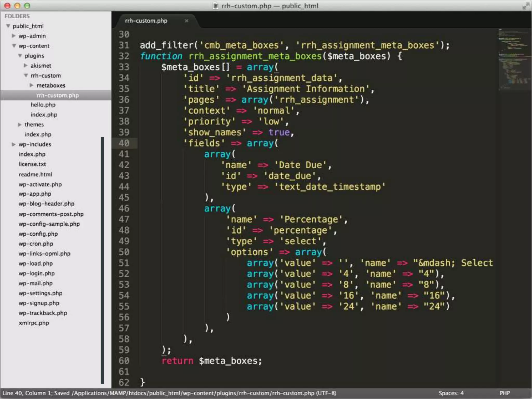Expand the wp-admin folder
This screenshot has width=532, height=399.
(14, 36)
